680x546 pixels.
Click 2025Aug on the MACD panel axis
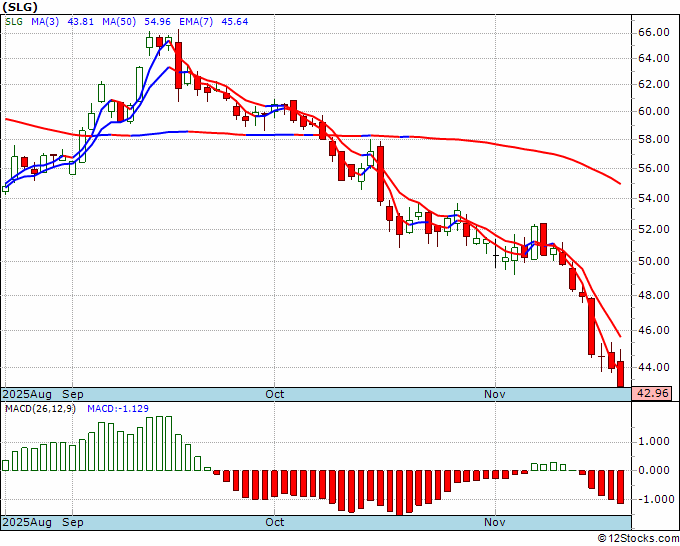tap(27, 522)
